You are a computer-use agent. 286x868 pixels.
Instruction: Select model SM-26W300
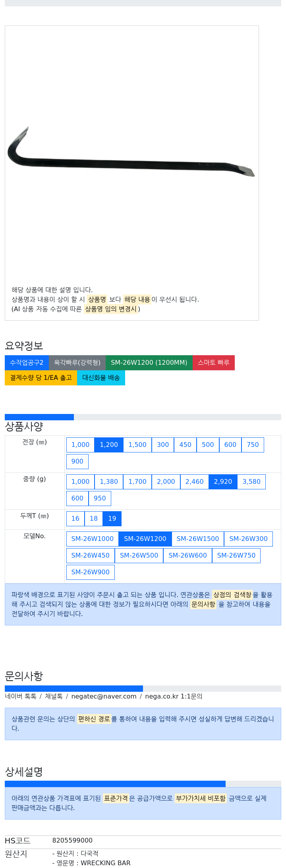(x=248, y=539)
